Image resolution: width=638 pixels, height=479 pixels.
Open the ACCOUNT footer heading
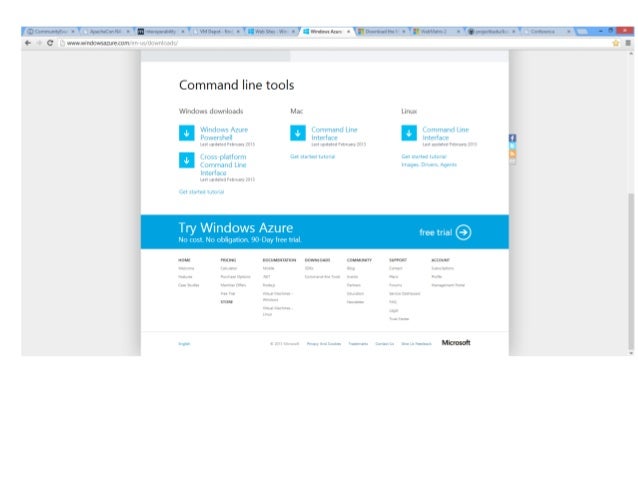440,260
